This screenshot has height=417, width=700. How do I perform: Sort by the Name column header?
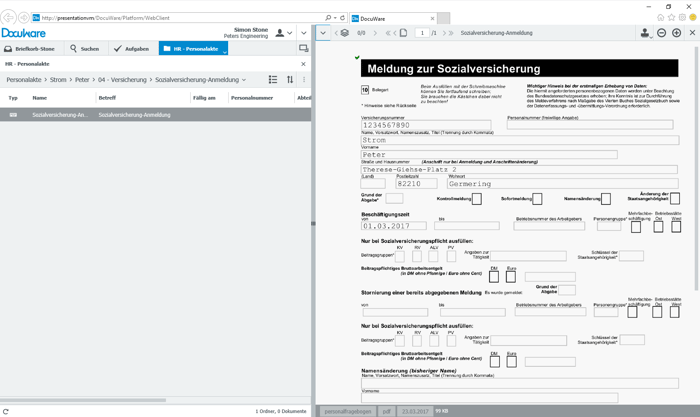[39, 98]
